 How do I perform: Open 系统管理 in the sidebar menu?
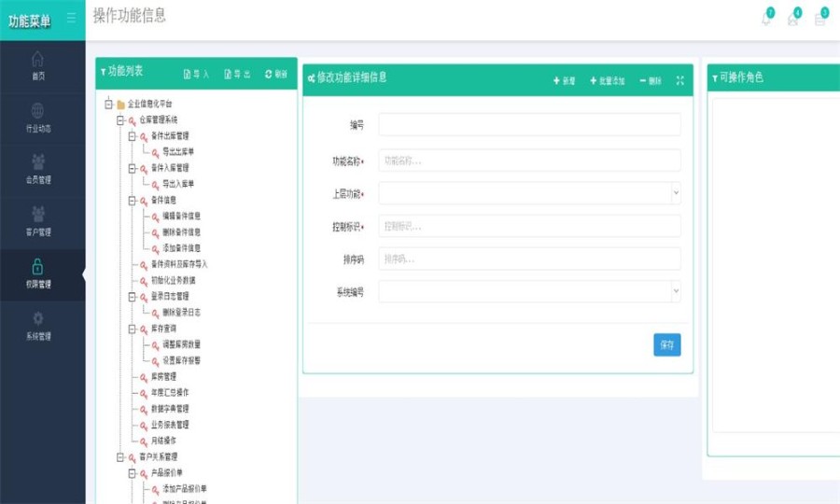coord(37,325)
